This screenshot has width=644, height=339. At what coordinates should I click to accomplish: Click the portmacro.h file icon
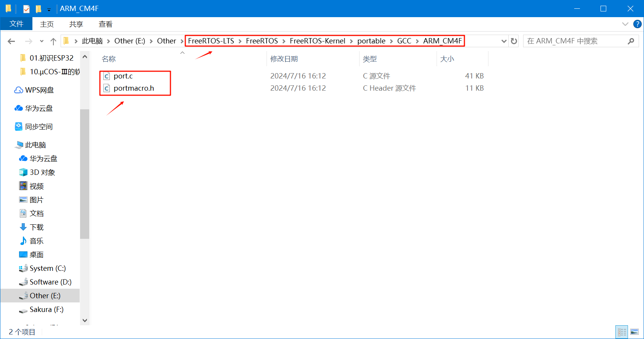click(107, 88)
